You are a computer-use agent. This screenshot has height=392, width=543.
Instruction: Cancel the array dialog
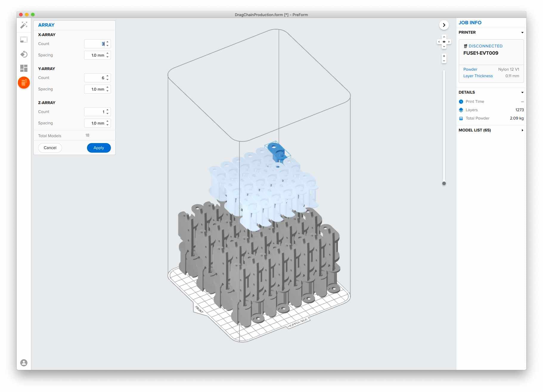[x=50, y=148]
